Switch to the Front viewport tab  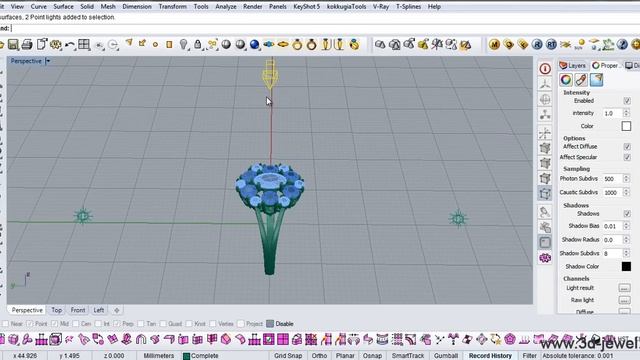click(x=78, y=310)
